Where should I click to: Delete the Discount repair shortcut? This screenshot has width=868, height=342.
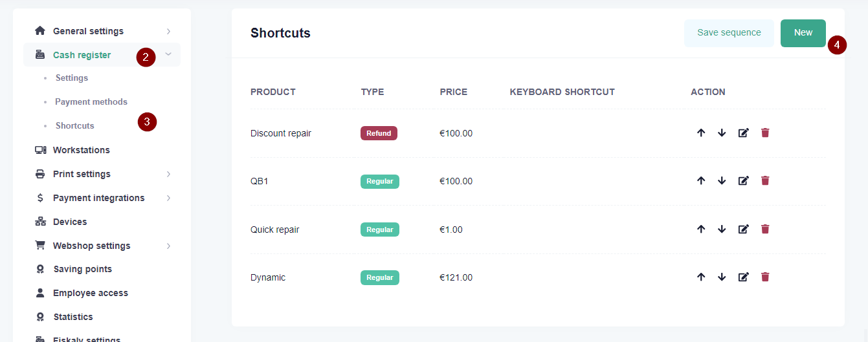click(765, 133)
